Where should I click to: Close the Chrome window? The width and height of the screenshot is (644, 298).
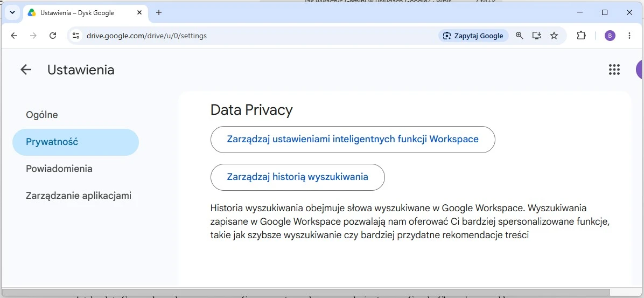pyautogui.click(x=629, y=13)
